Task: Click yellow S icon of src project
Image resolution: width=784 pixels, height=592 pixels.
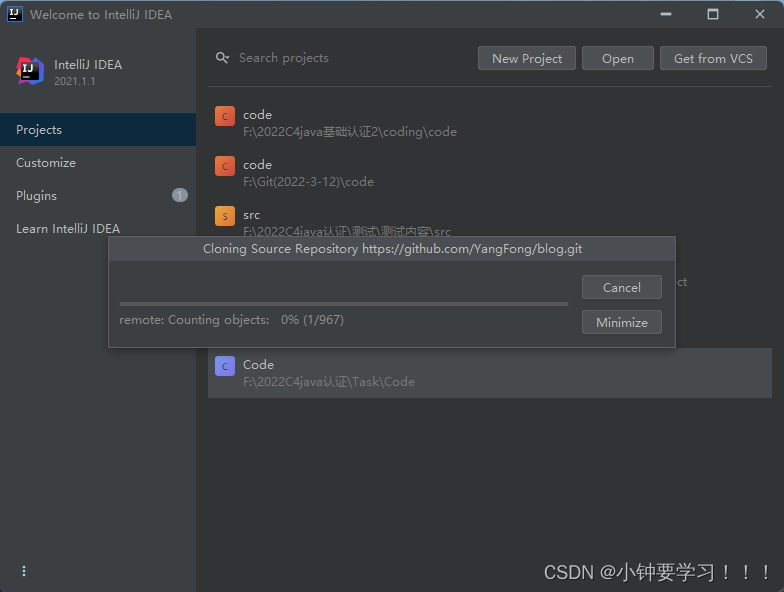Action: (224, 216)
